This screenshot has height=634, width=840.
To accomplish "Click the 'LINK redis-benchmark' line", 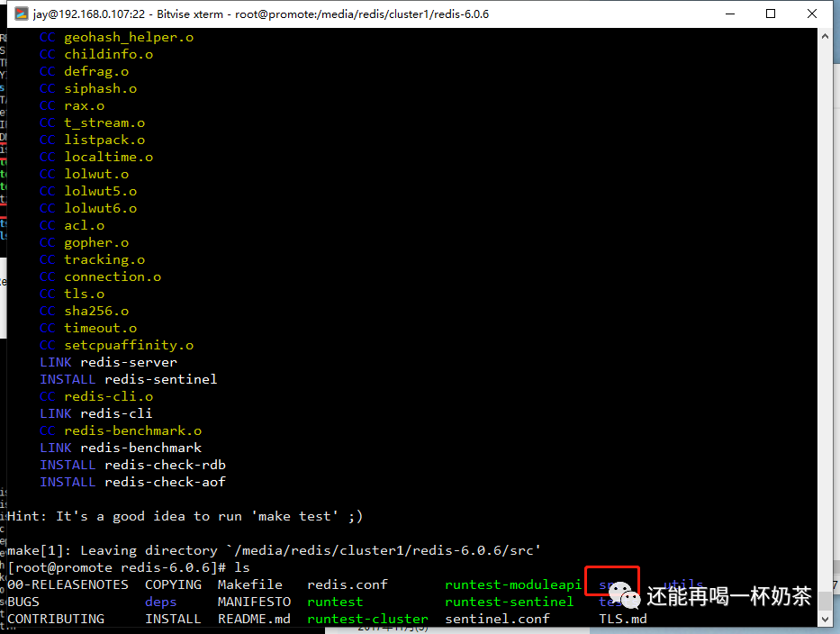I will click(x=121, y=449).
